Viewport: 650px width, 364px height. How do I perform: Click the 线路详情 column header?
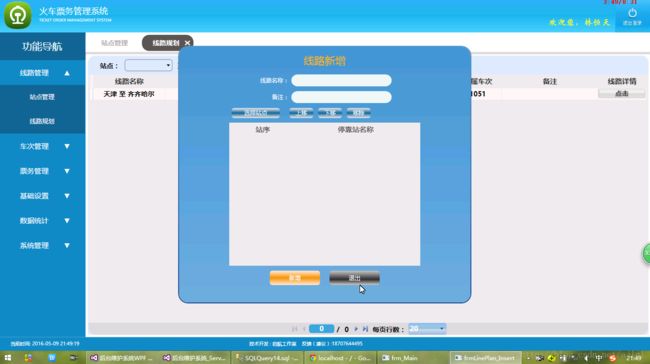coord(622,81)
